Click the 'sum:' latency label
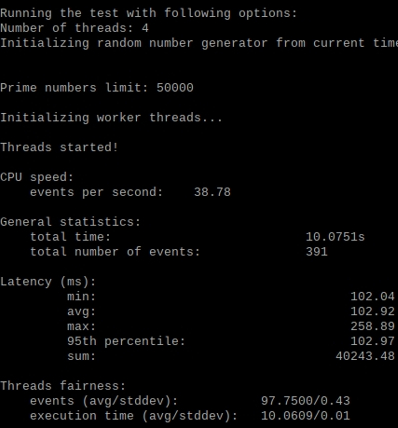Image resolution: width=398 pixels, height=428 pixels. click(x=81, y=356)
